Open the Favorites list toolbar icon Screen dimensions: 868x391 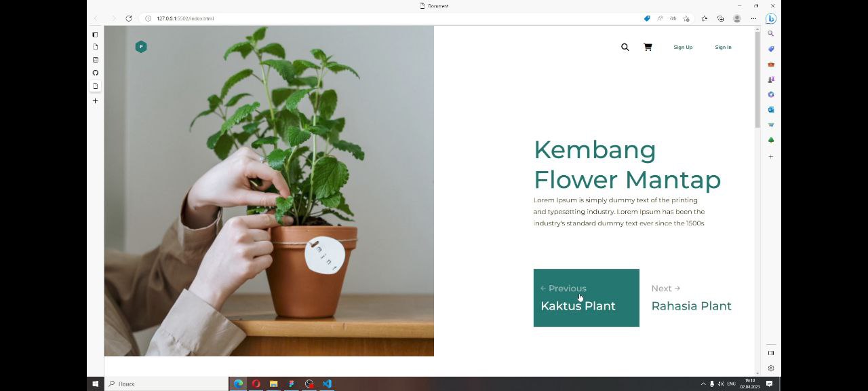(x=704, y=18)
